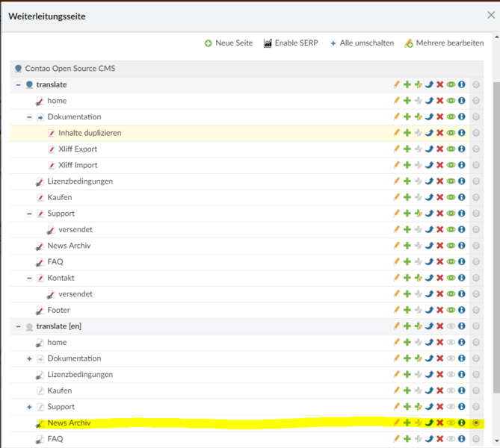This screenshot has height=448, width=500.
Task: Delete the Xliff Export page
Action: [440, 149]
